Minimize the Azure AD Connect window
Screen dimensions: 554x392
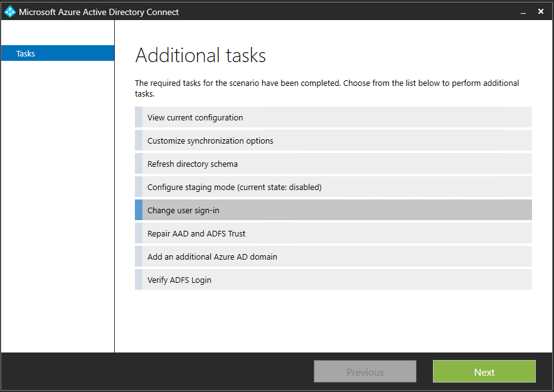(521, 11)
